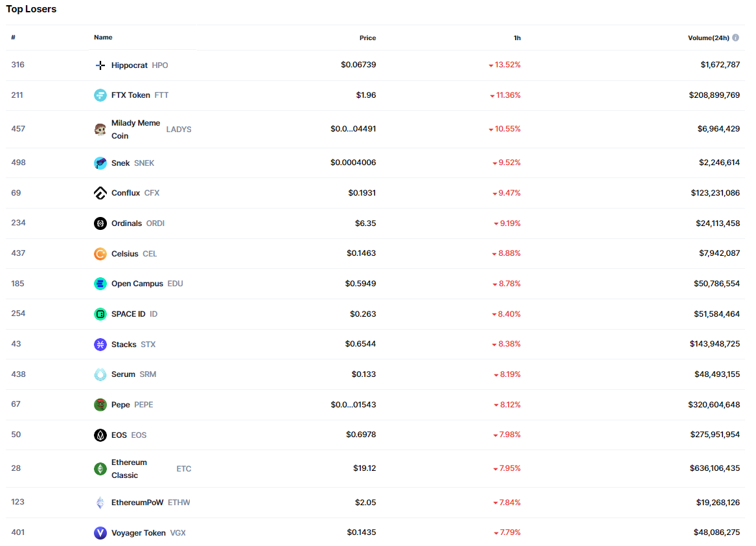Sort the table by the 1h column
The image size is (756, 546).
point(517,38)
